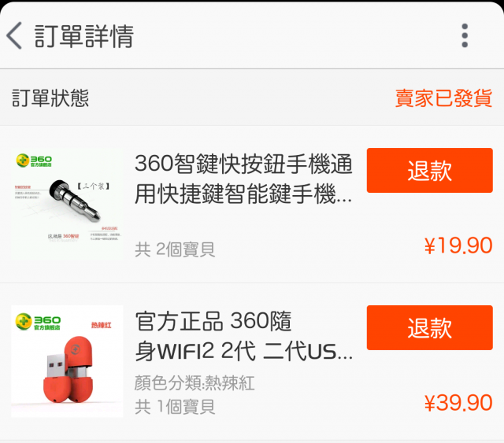Tap the back arrow icon
The image size is (504, 443).
coord(14,35)
